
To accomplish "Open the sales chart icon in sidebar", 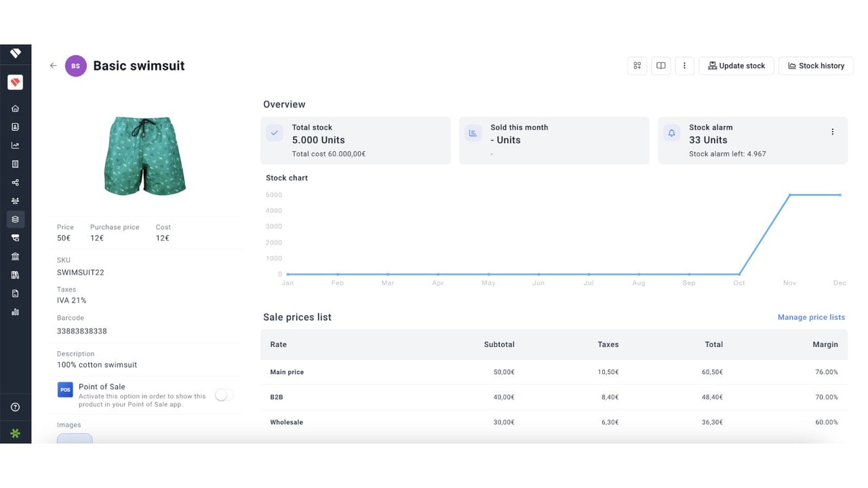I will click(15, 145).
